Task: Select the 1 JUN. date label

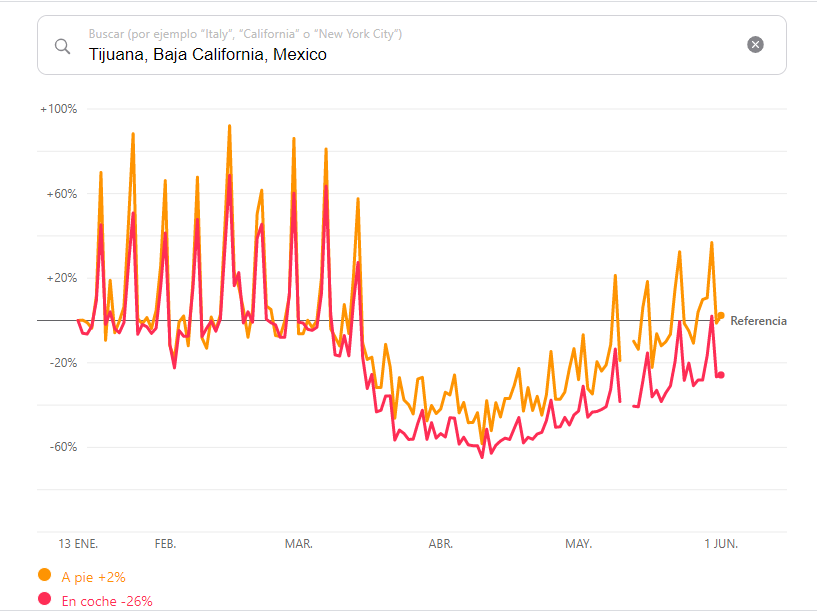Action: coord(720,544)
